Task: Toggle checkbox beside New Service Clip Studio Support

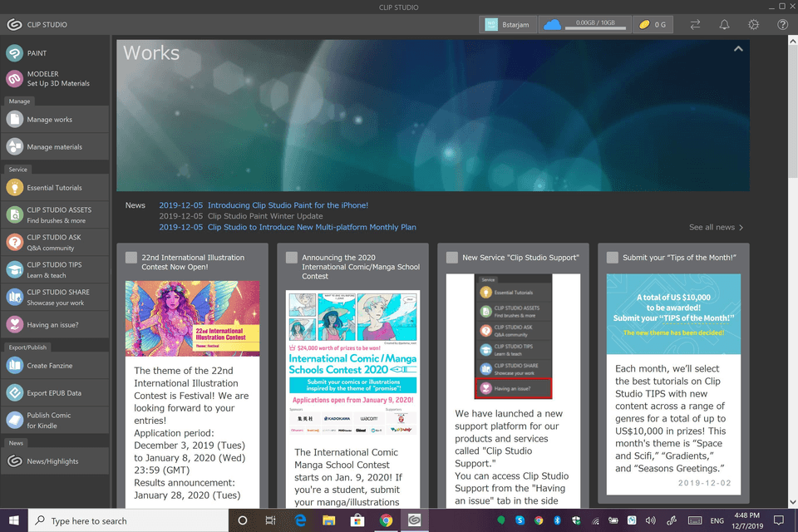Action: pyautogui.click(x=452, y=258)
